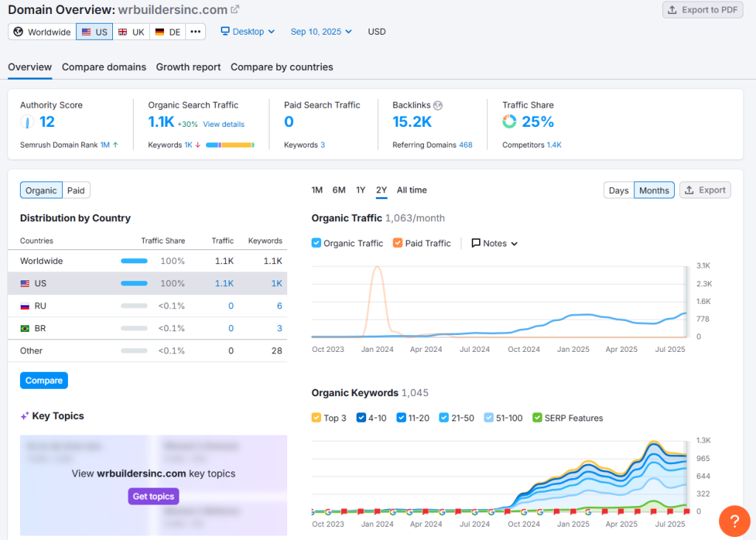Click the Traffic Share donut chart icon
756x540 pixels.
[509, 122]
